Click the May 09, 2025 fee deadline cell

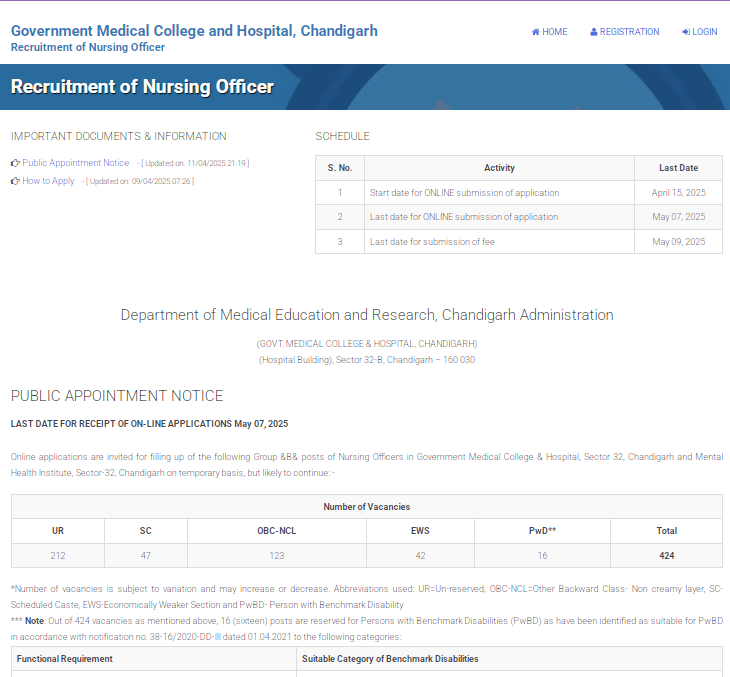678,242
